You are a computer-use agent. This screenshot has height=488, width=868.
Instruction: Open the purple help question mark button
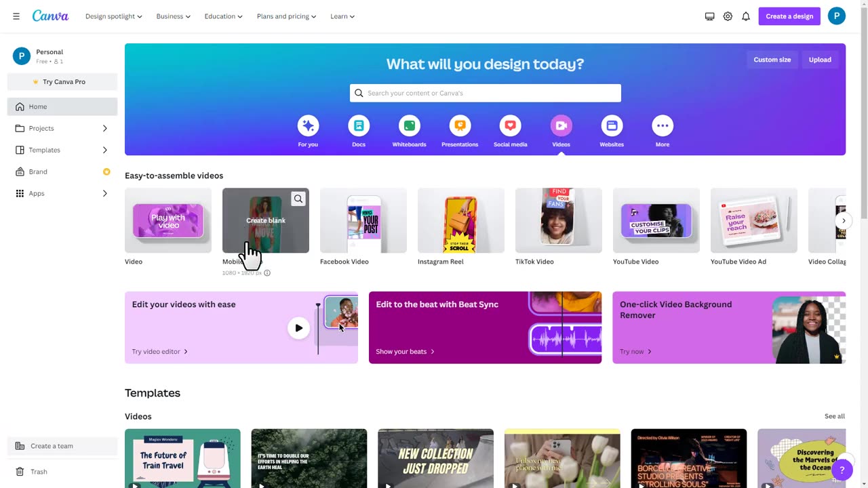click(842, 469)
